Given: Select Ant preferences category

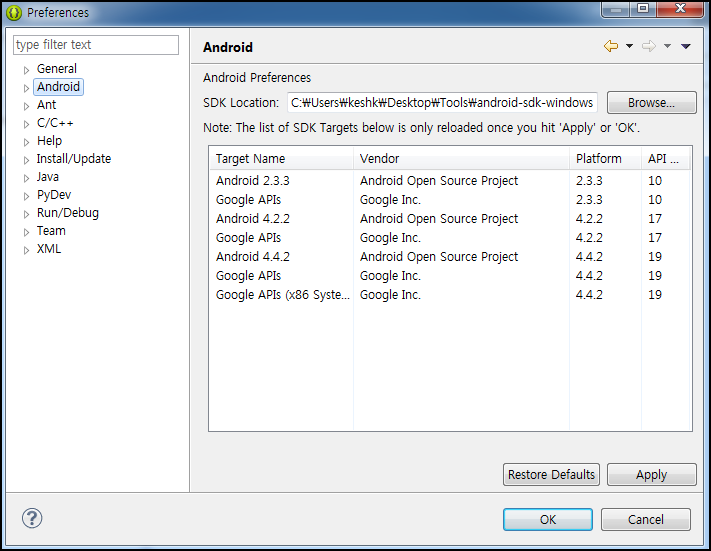Looking at the screenshot, I should click(x=46, y=105).
